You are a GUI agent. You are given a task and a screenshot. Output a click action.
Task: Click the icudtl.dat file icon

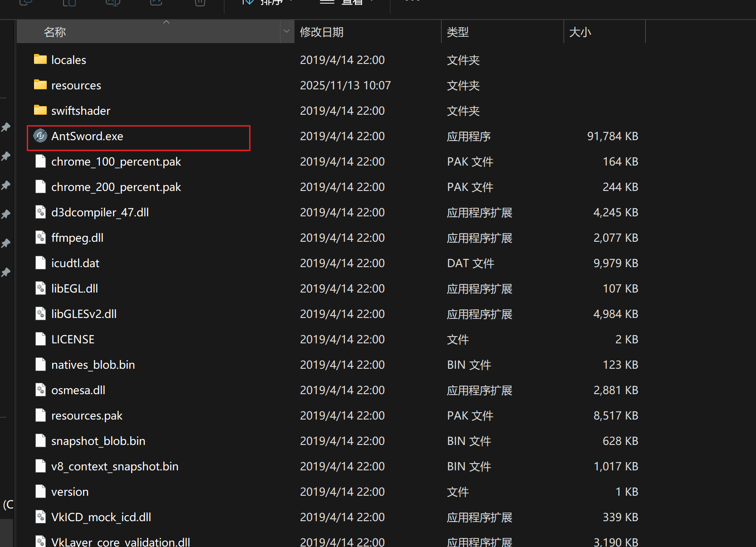point(40,263)
